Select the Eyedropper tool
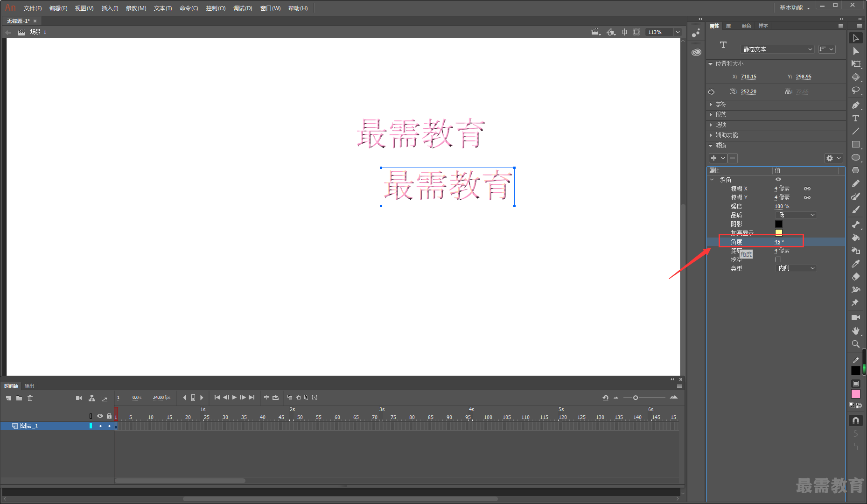867x504 pixels. (856, 264)
